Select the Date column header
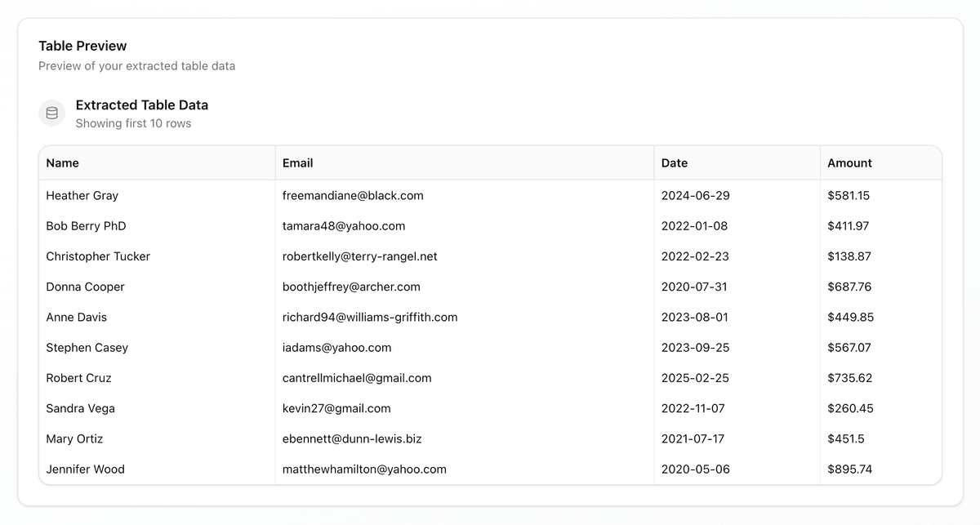Viewport: 980px width, 525px height. click(x=674, y=162)
